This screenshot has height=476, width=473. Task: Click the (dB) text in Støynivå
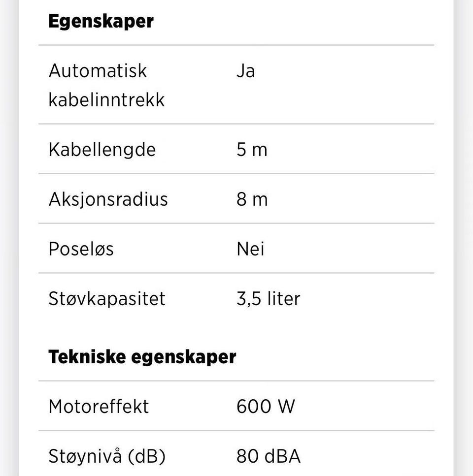coord(146,456)
